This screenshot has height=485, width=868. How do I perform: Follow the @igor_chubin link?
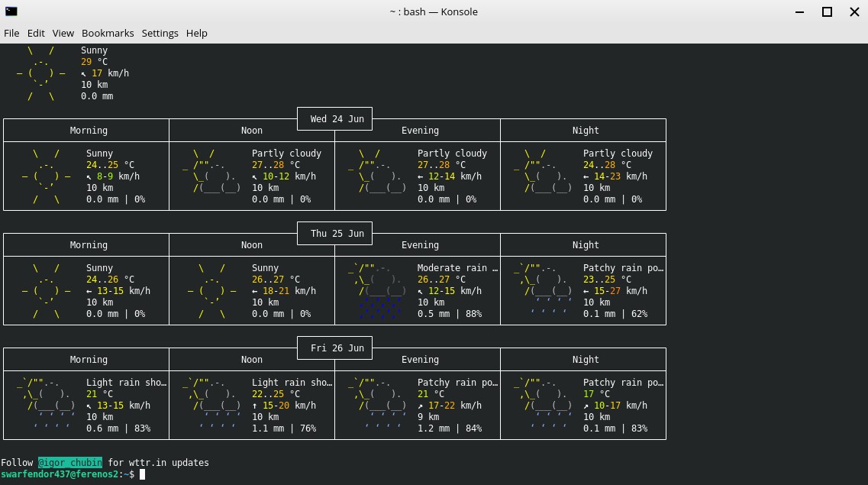pyautogui.click(x=69, y=463)
